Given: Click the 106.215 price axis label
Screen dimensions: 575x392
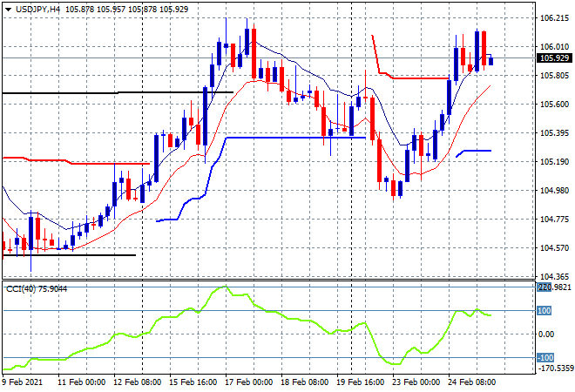Looking at the screenshot, I should tap(555, 18).
